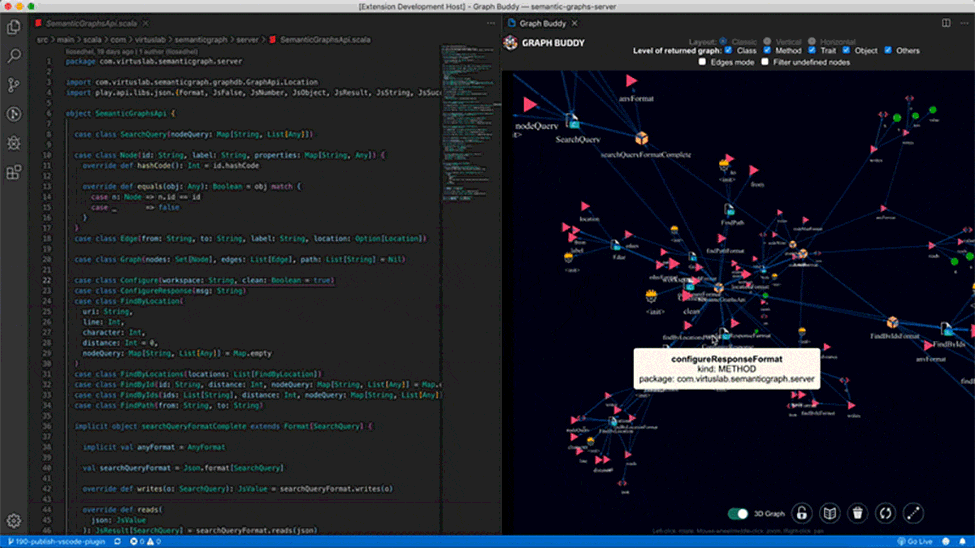Switch to the SemanticGraphsApi.scala tab
Viewport: 975px width, 548px height.
[91, 23]
